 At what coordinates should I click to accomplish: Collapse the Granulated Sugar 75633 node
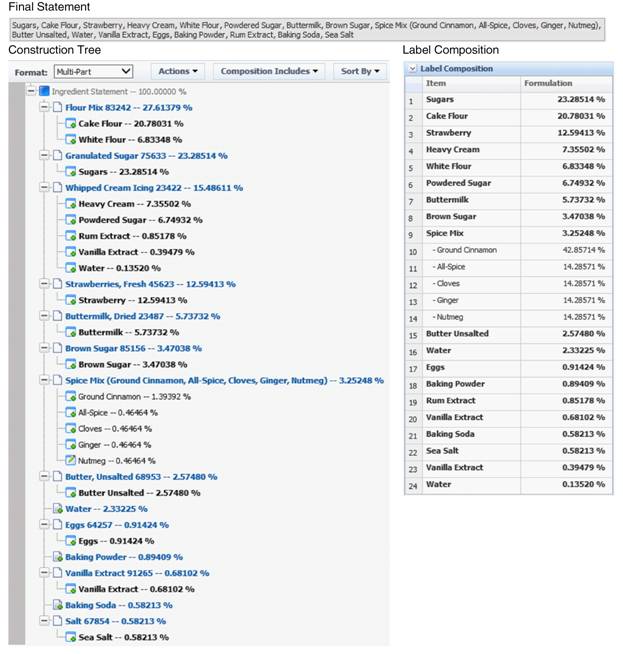[44, 156]
